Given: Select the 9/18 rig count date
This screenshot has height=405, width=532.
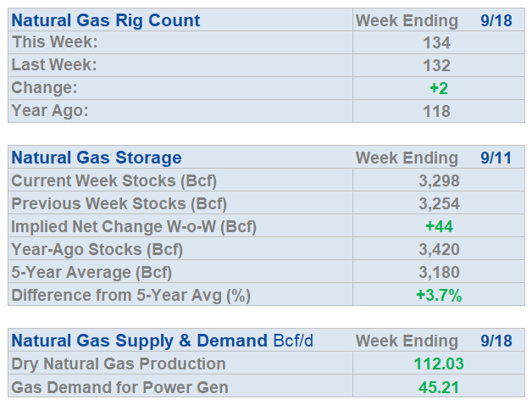Looking at the screenshot, I should (x=496, y=20).
